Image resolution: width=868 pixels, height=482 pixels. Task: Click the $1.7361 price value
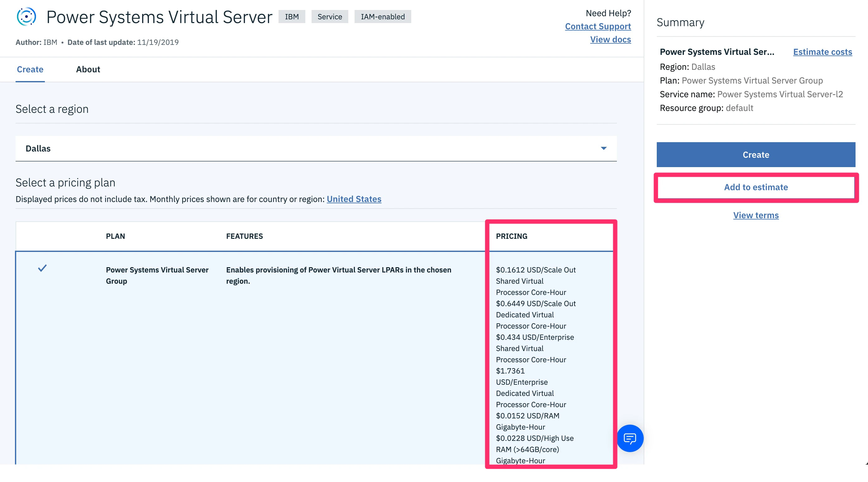(x=510, y=371)
